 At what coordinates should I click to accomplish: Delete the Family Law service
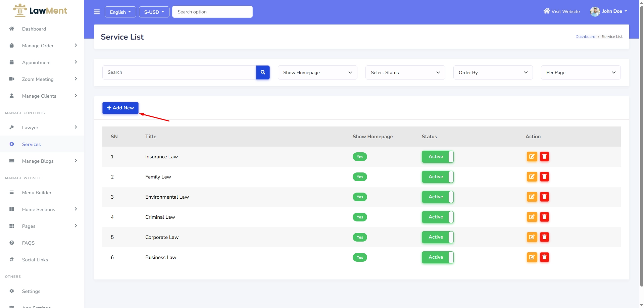[544, 177]
